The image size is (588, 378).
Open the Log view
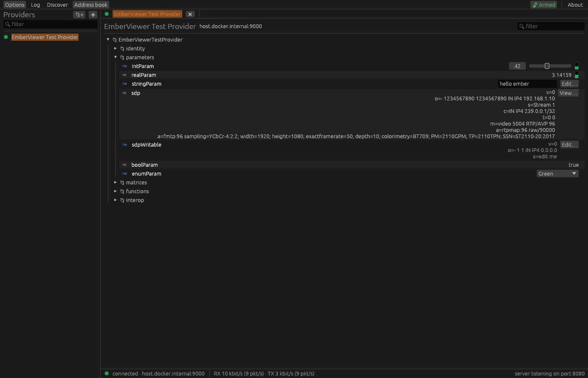[x=35, y=5]
